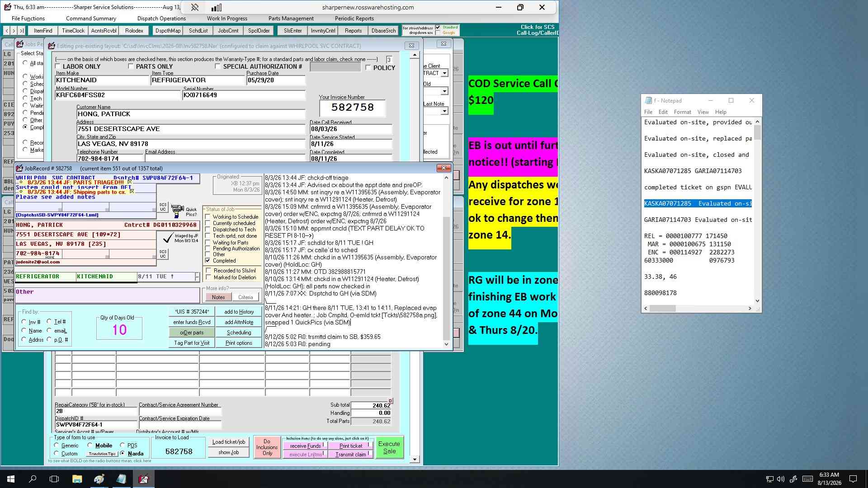
Task: Click the Transmit claim button
Action: pyautogui.click(x=351, y=455)
